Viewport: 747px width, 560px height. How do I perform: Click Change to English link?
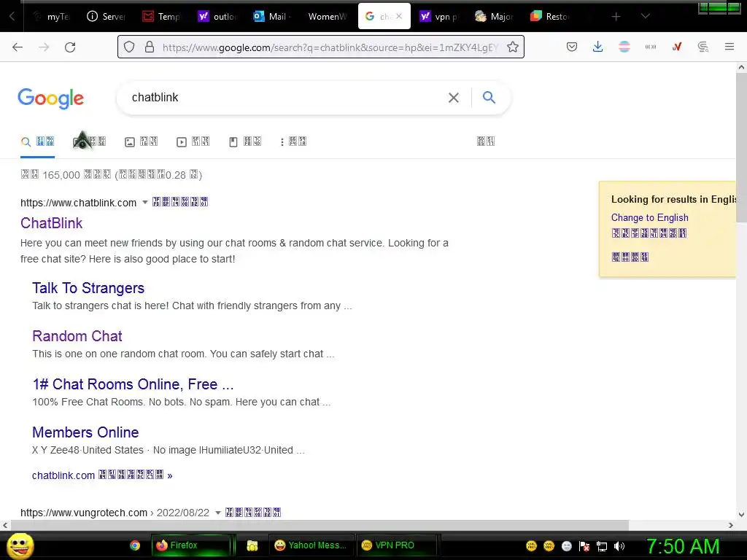pos(650,217)
